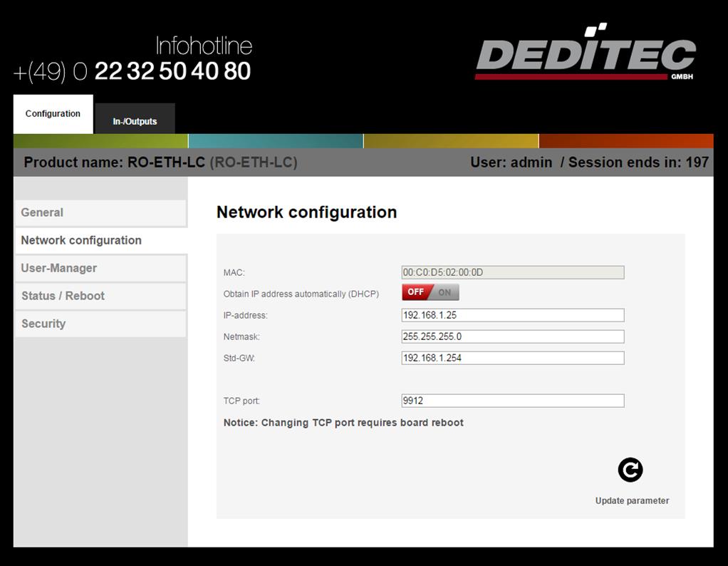Image resolution: width=728 pixels, height=566 pixels.
Task: Open the Configuration tab
Action: pyautogui.click(x=53, y=114)
